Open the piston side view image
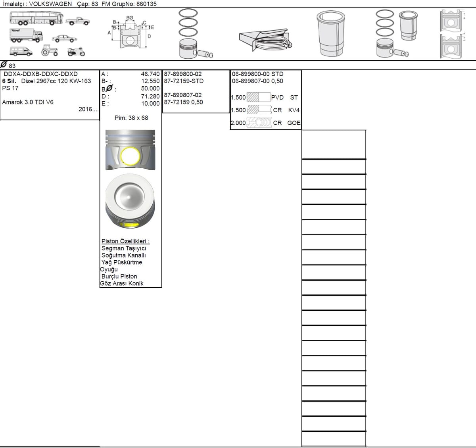 (x=131, y=150)
